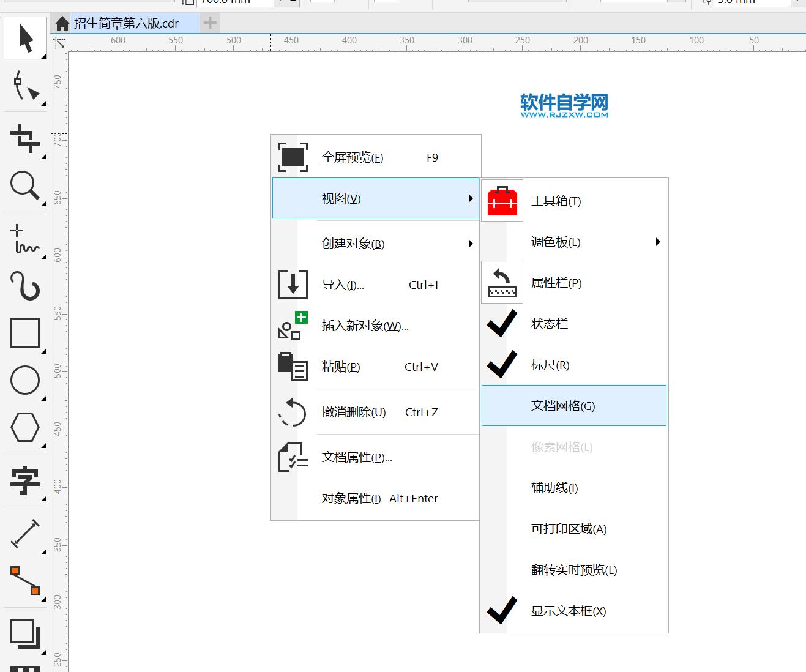Open 文档属性 menu entry

click(376, 457)
